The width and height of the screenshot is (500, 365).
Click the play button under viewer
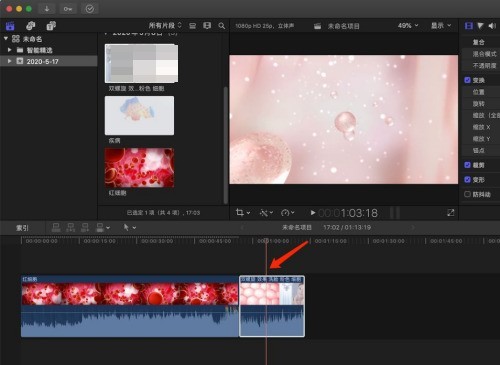[313, 212]
